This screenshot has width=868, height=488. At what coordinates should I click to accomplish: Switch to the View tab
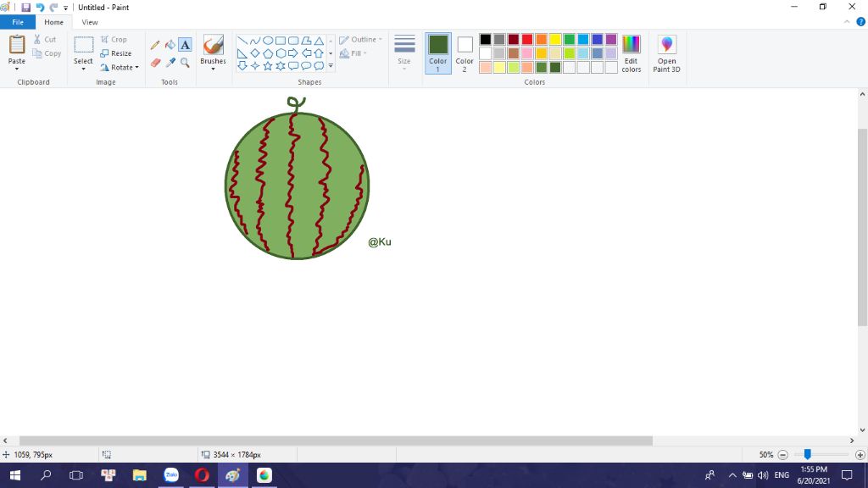tap(90, 22)
